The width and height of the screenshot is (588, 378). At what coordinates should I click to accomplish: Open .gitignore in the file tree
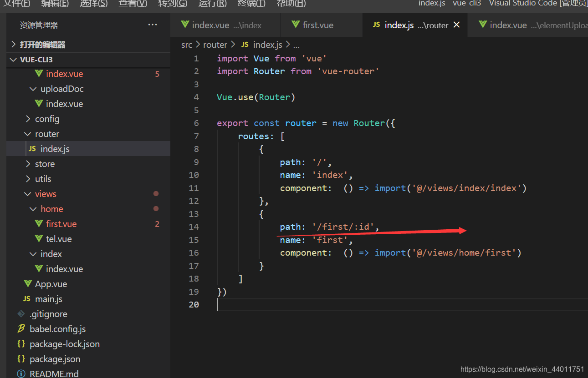(48, 314)
